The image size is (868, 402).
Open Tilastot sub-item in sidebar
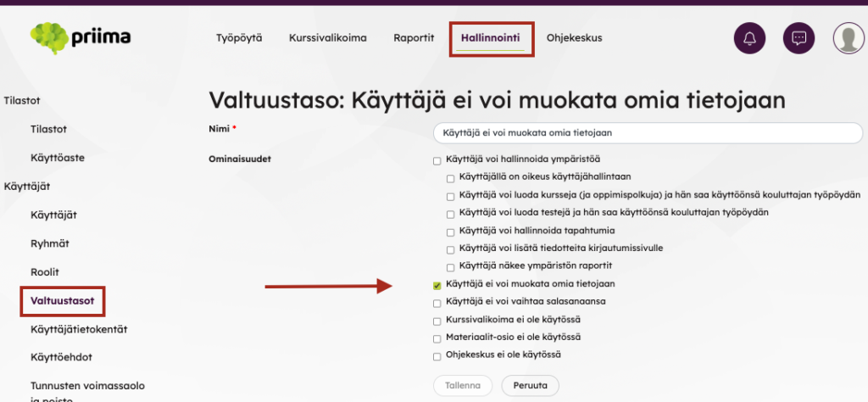[x=48, y=129]
